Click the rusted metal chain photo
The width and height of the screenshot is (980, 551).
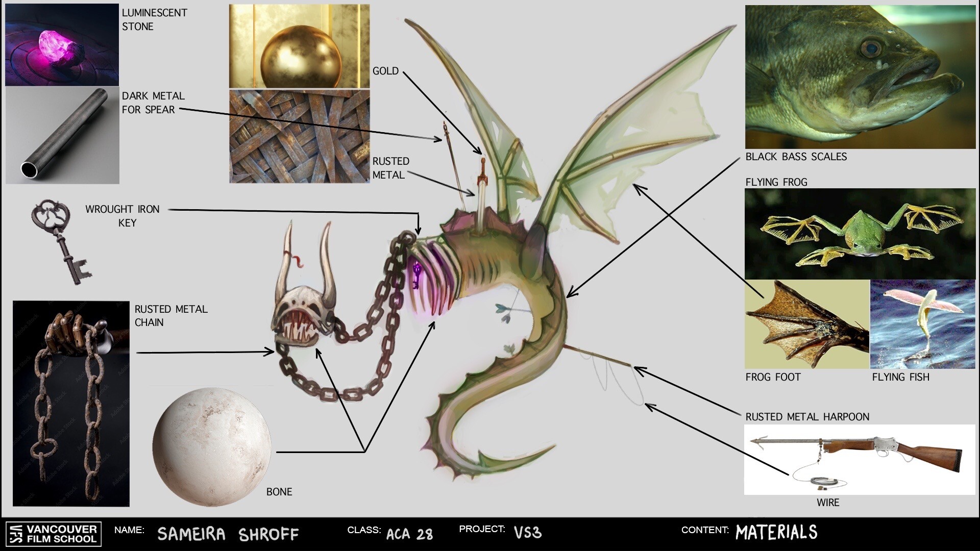[71, 403]
